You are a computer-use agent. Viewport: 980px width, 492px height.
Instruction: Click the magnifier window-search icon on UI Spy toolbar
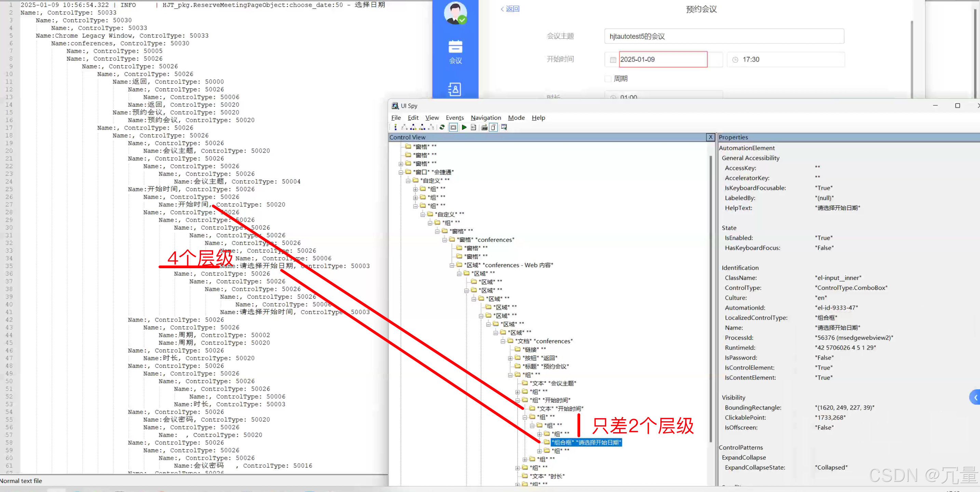pyautogui.click(x=504, y=127)
